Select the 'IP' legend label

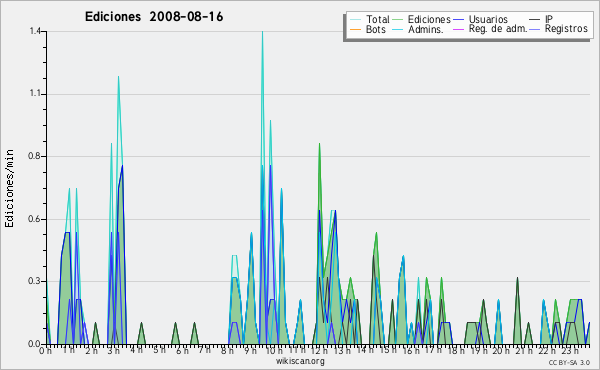[549, 19]
